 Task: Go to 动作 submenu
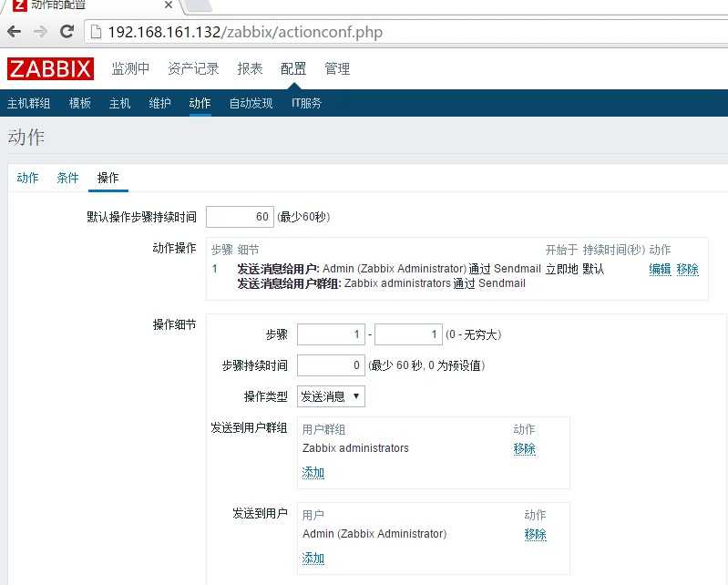click(200, 103)
